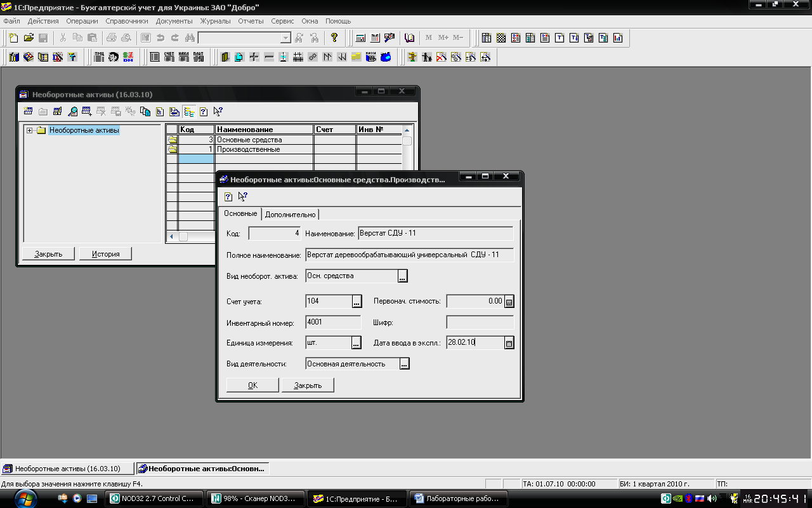812x508 pixels.
Task: Click the description question icon in list window toolbar
Action: pyautogui.click(x=204, y=112)
